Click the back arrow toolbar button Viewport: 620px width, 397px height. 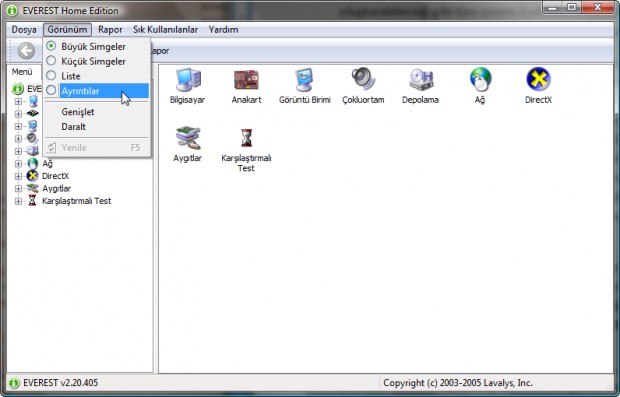pyautogui.click(x=26, y=51)
